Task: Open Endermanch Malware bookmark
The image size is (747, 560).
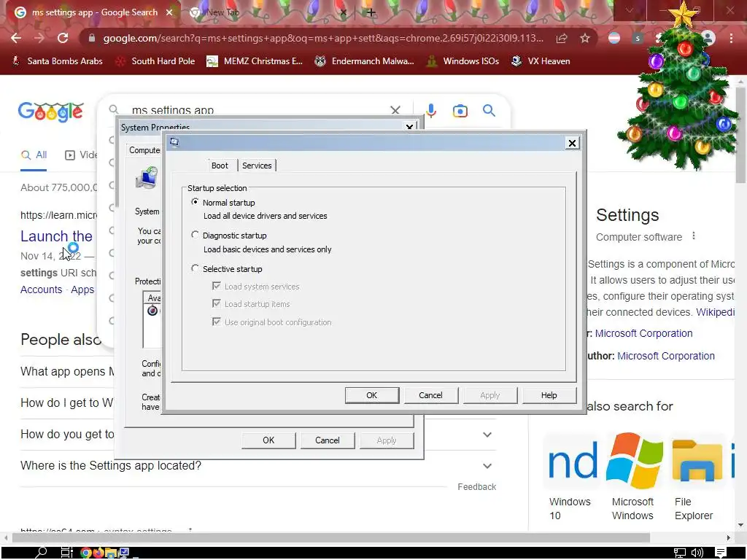Action: pos(364,61)
